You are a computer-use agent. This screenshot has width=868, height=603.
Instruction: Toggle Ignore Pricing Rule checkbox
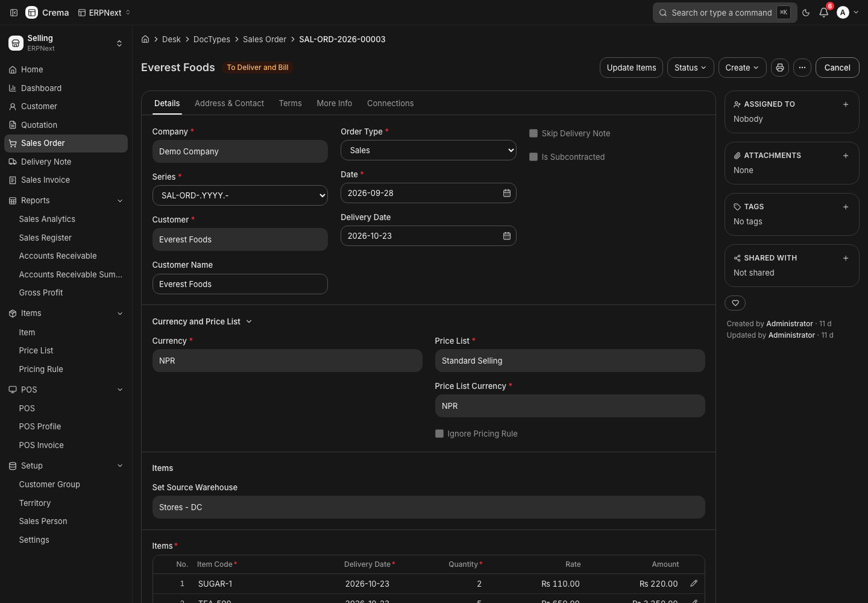click(439, 434)
